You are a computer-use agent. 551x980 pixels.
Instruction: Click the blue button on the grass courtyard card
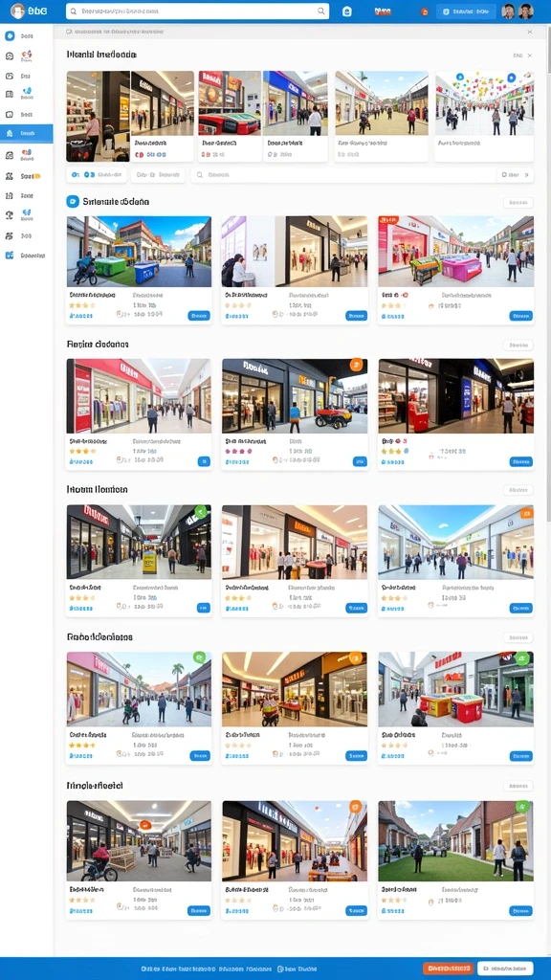tap(520, 911)
